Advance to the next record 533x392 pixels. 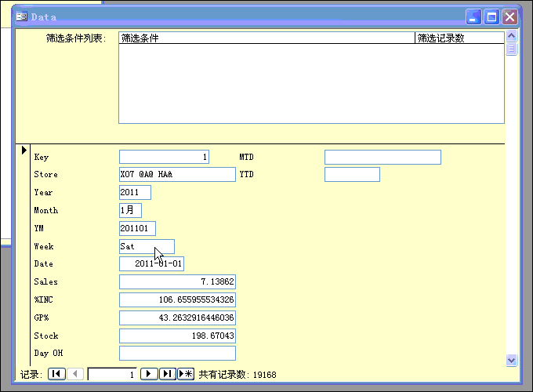149,375
